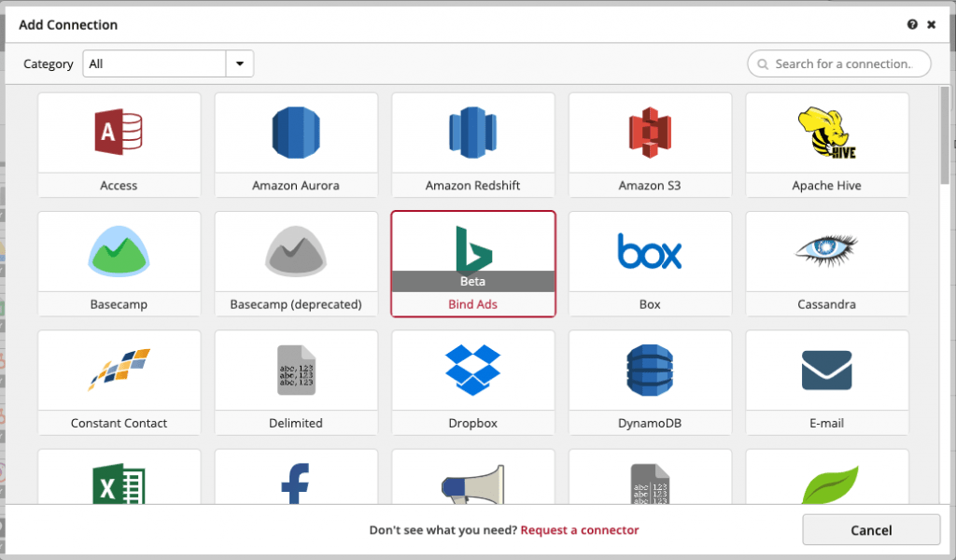Click the Apache Hive label text
The width and height of the screenshot is (956, 560).
pos(827,185)
